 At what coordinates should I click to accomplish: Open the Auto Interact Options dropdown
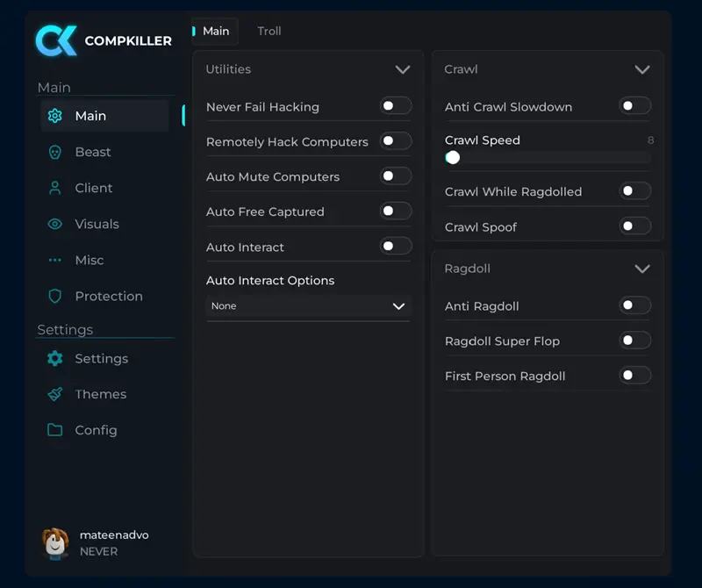click(x=309, y=306)
